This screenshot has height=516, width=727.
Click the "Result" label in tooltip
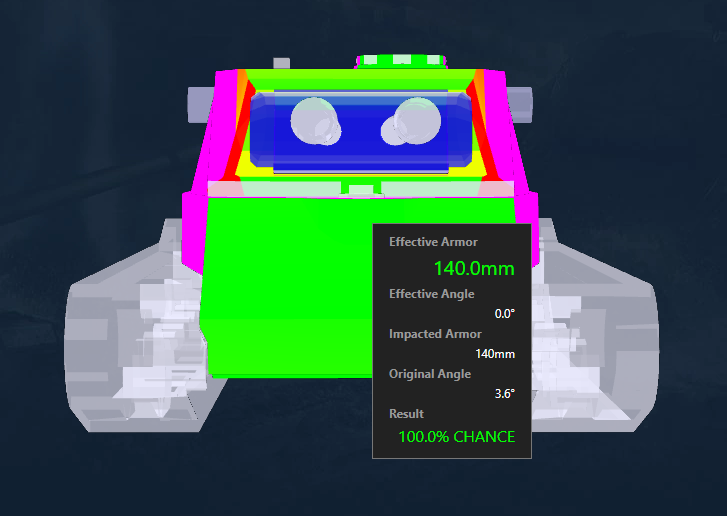[x=406, y=414]
